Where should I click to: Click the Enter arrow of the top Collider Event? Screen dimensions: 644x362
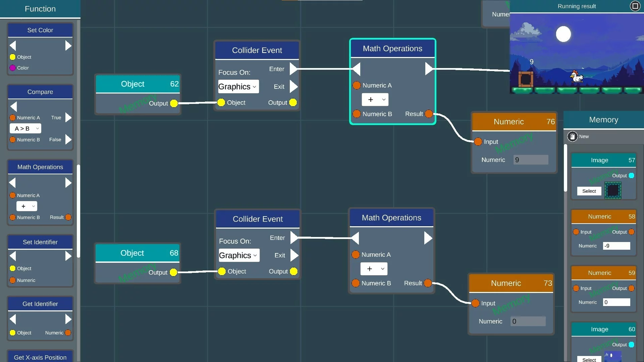pyautogui.click(x=293, y=69)
